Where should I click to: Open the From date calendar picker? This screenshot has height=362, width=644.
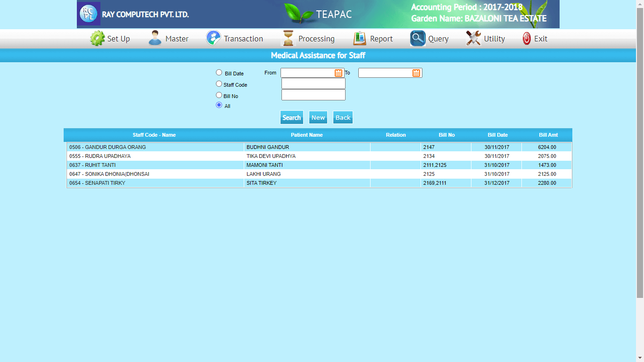[x=339, y=73]
